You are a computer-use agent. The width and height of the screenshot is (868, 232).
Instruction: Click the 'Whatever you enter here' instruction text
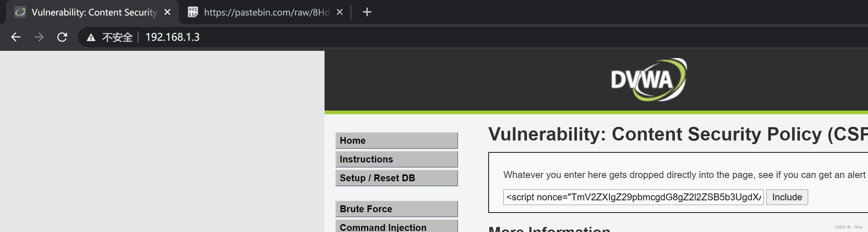point(684,175)
